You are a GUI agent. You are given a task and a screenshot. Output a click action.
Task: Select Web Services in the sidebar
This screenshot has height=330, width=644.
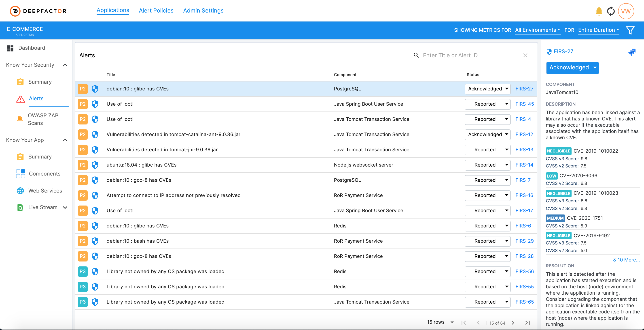point(45,191)
